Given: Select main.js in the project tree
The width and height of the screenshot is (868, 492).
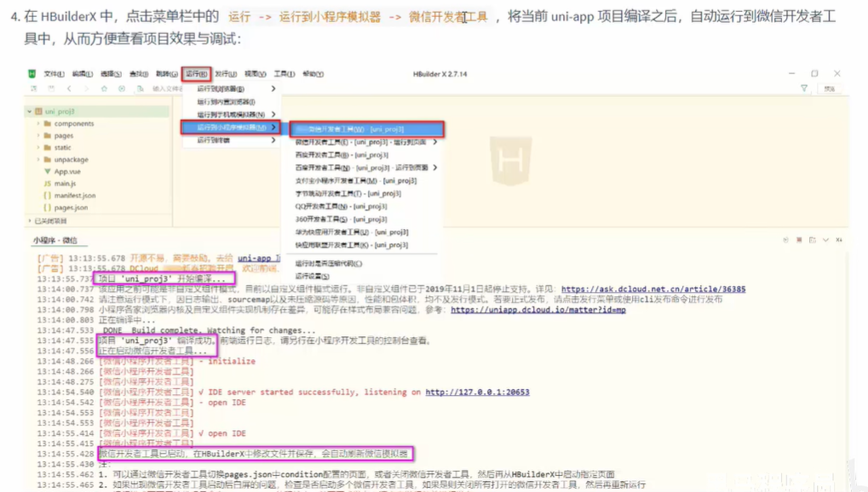Looking at the screenshot, I should pyautogui.click(x=66, y=183).
